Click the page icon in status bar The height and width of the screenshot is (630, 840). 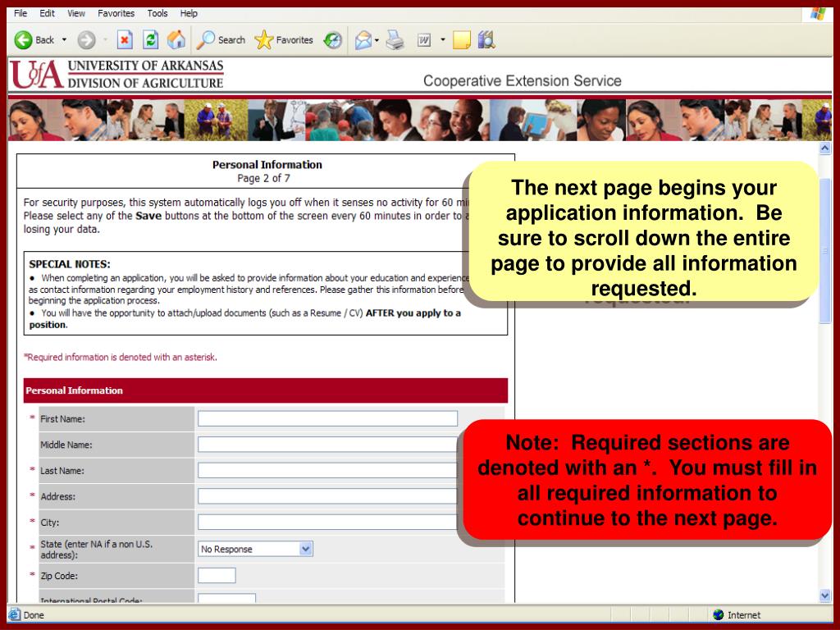tap(15, 614)
